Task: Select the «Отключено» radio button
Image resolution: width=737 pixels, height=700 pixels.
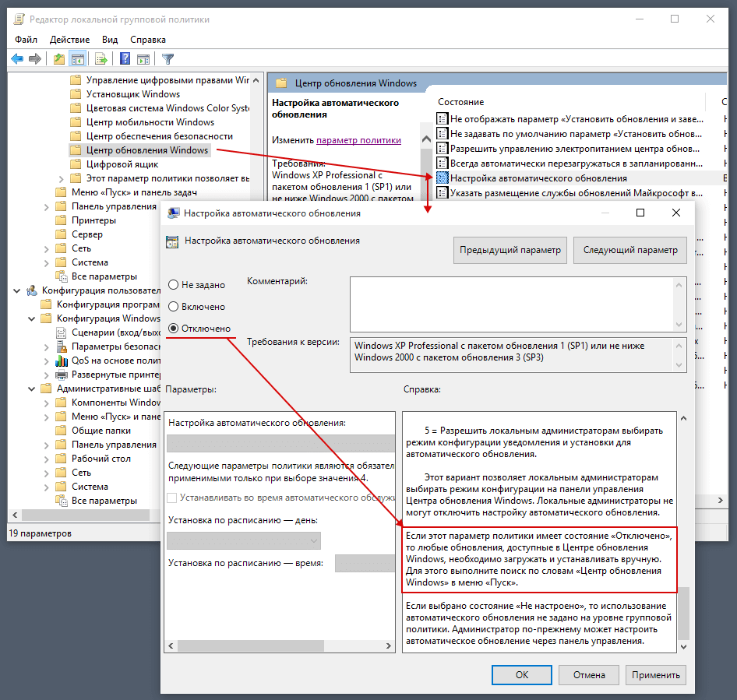Action: (x=174, y=329)
